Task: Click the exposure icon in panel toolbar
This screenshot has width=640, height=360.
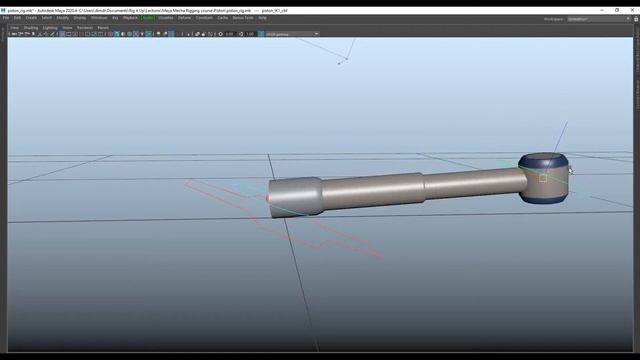Action: click(220, 34)
